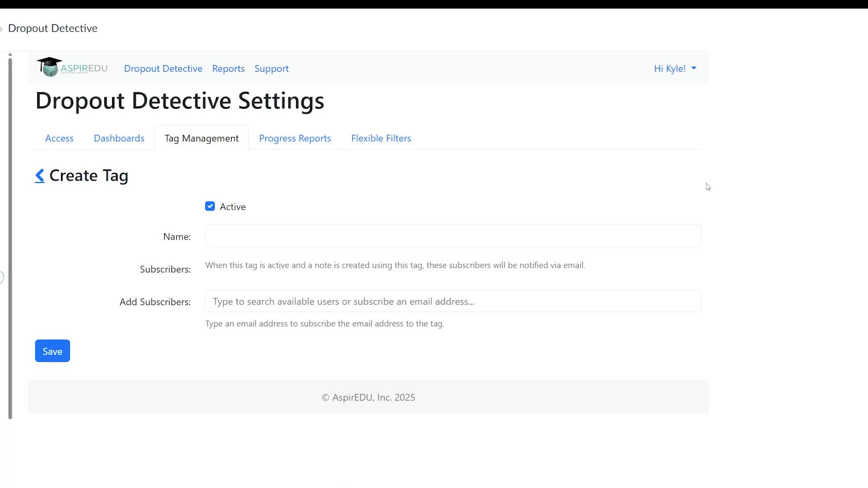Click the © AspirEDU, Inc. 2025 footer text
The image size is (868, 488).
click(x=368, y=397)
